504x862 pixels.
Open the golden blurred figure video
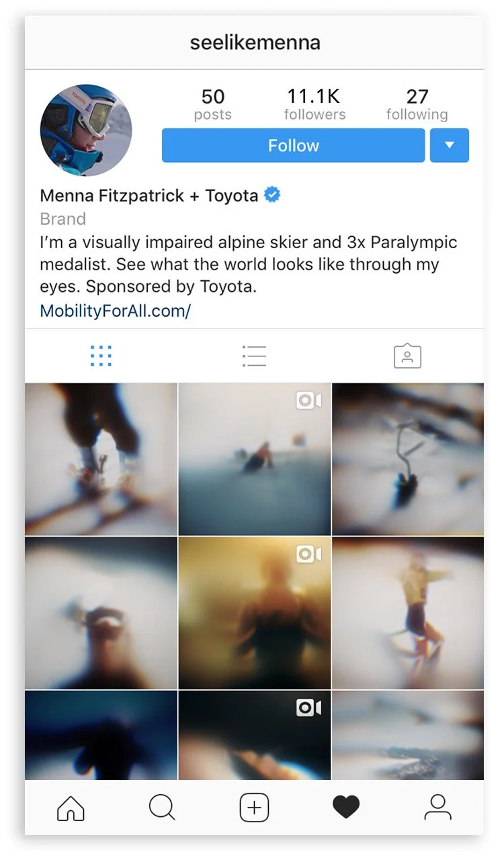tap(255, 613)
